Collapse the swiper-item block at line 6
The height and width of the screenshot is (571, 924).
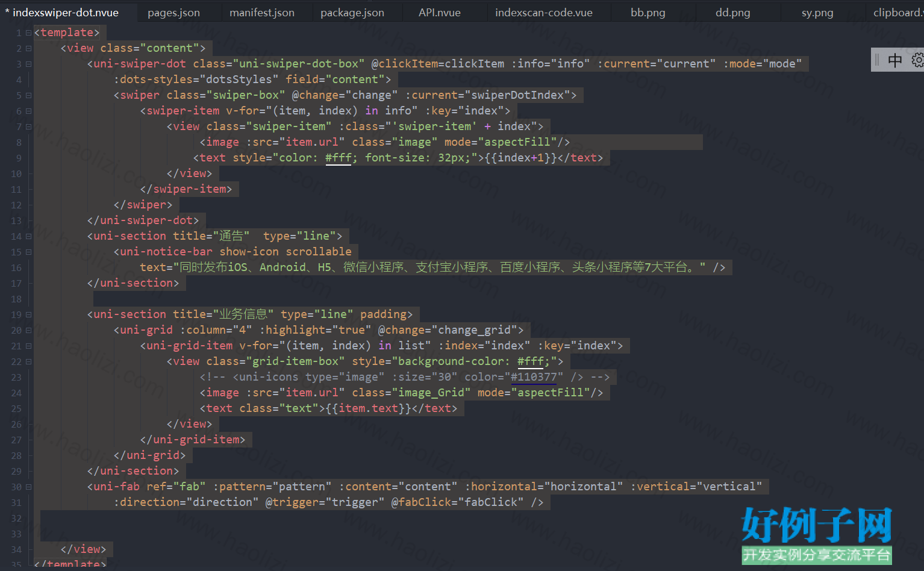point(28,111)
